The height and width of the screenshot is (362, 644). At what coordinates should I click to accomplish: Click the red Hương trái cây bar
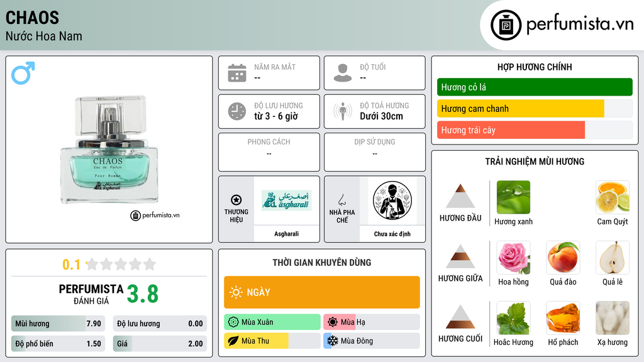tap(535, 130)
